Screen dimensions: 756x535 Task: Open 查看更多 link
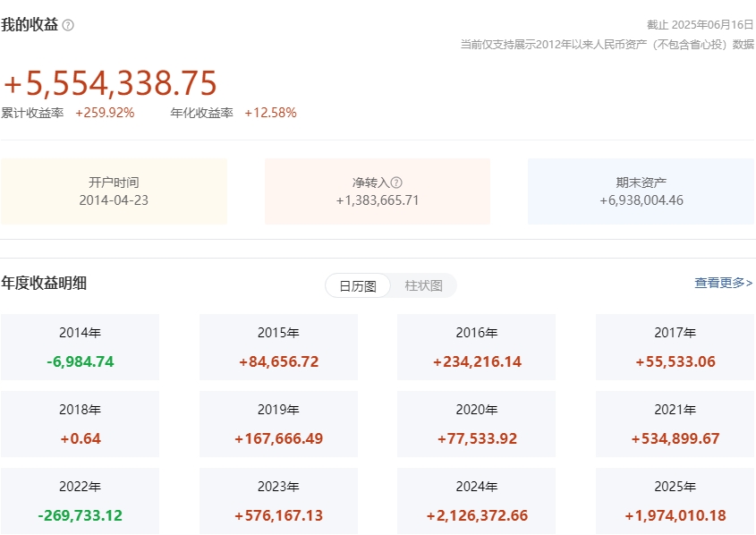tap(723, 283)
